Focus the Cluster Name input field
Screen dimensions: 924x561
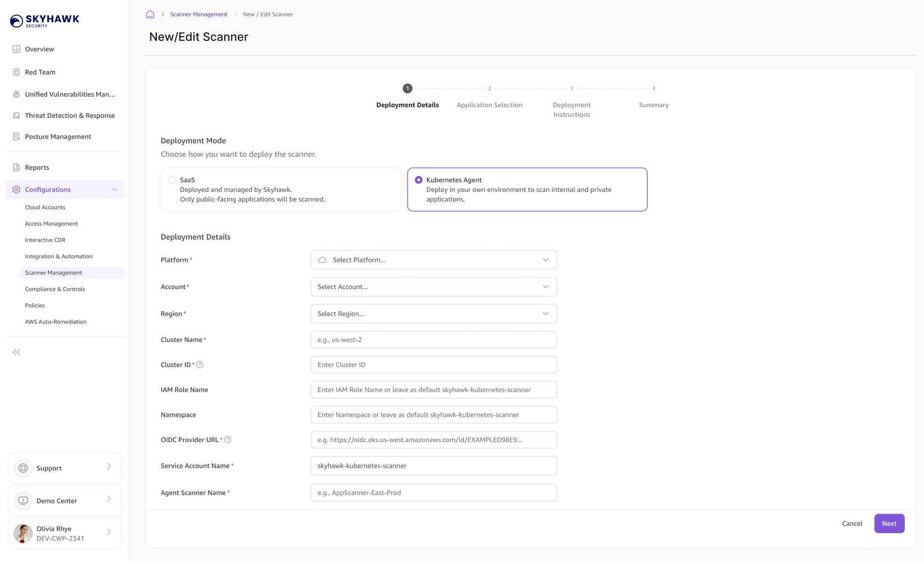434,340
